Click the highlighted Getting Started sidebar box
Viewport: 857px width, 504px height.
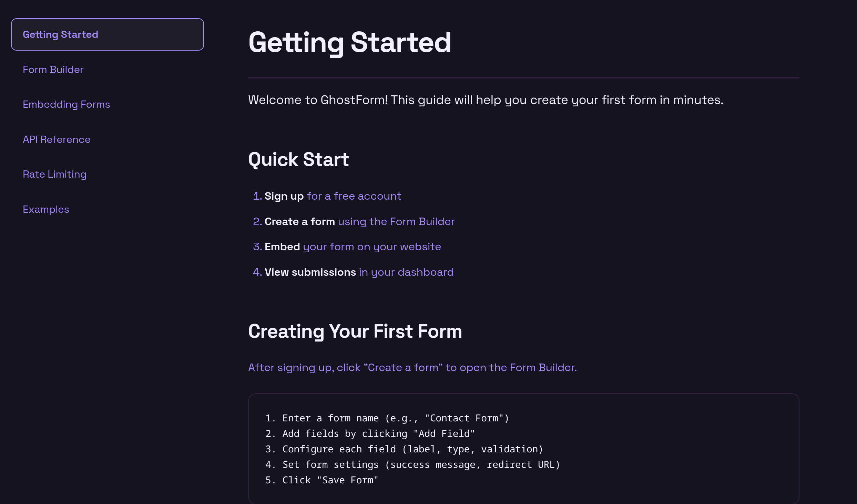click(x=107, y=34)
